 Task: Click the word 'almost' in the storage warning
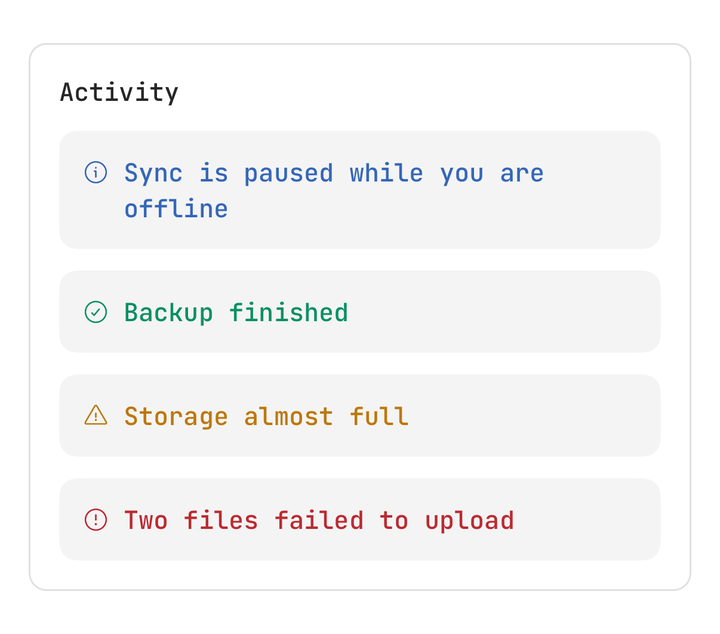coord(288,416)
